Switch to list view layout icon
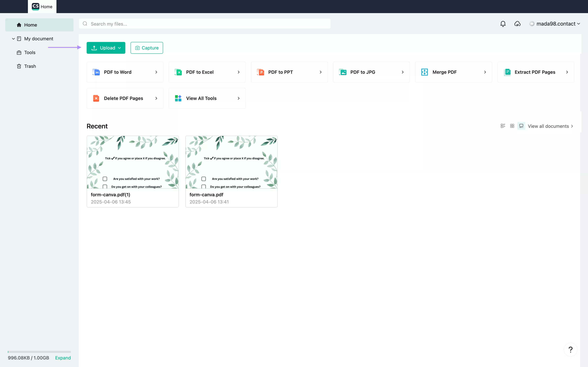 [x=503, y=126]
